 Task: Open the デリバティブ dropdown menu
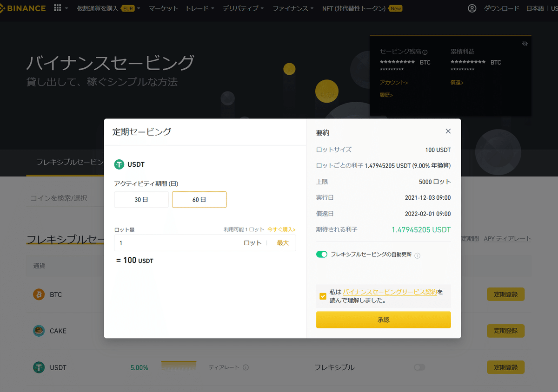click(x=243, y=8)
